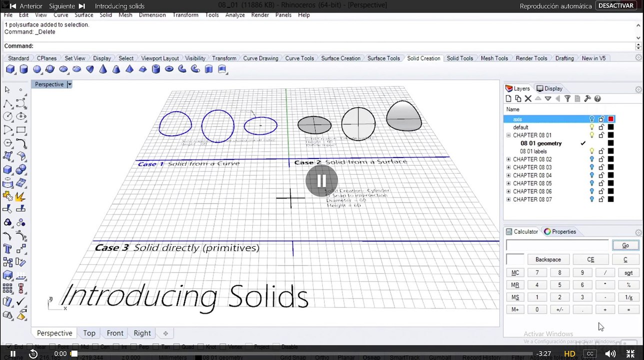Open layer filter funnel icon
This screenshot has height=360, width=644.
(x=568, y=99)
